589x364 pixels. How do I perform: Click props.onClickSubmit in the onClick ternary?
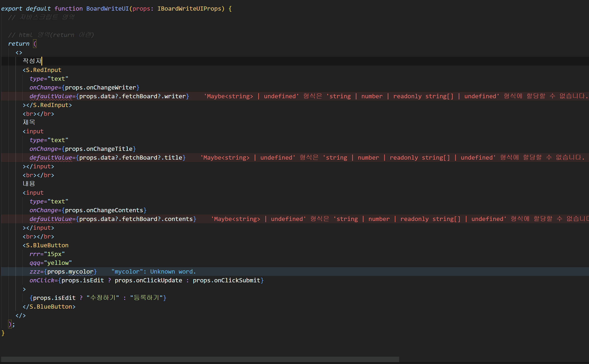[226, 280]
